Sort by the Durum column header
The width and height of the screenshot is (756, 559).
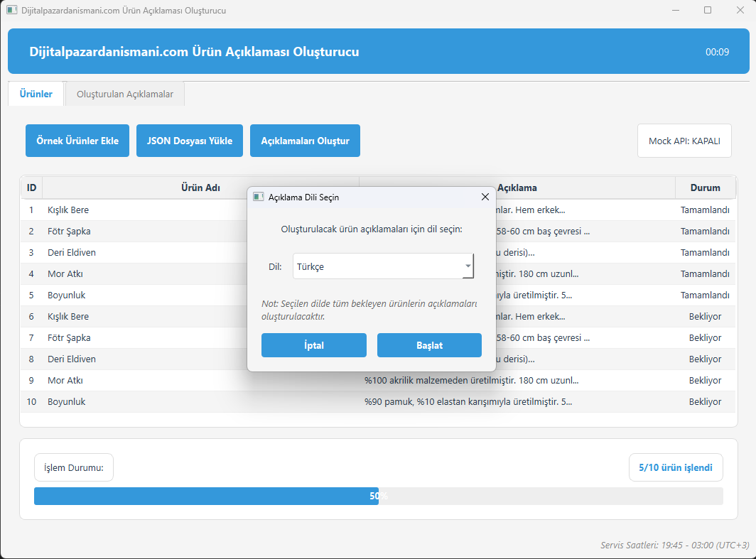pyautogui.click(x=705, y=188)
